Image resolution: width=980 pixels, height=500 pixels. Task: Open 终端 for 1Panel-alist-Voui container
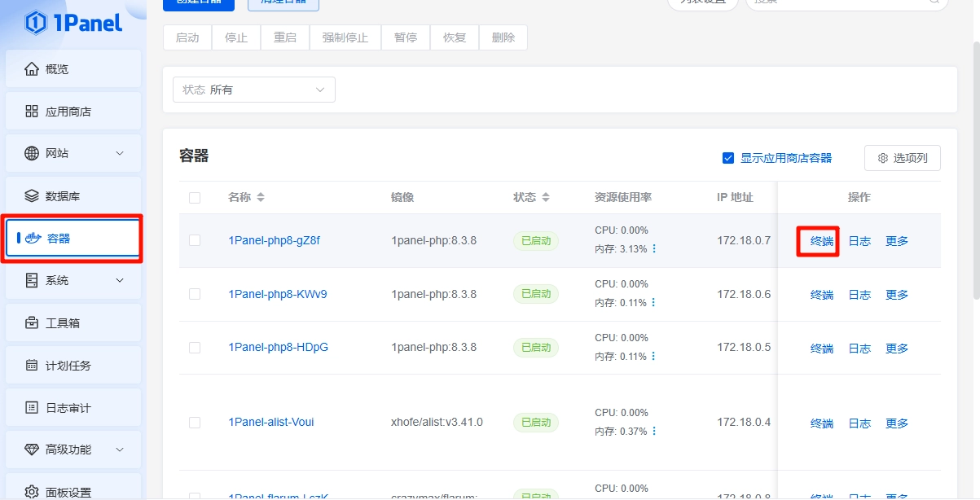coord(821,423)
